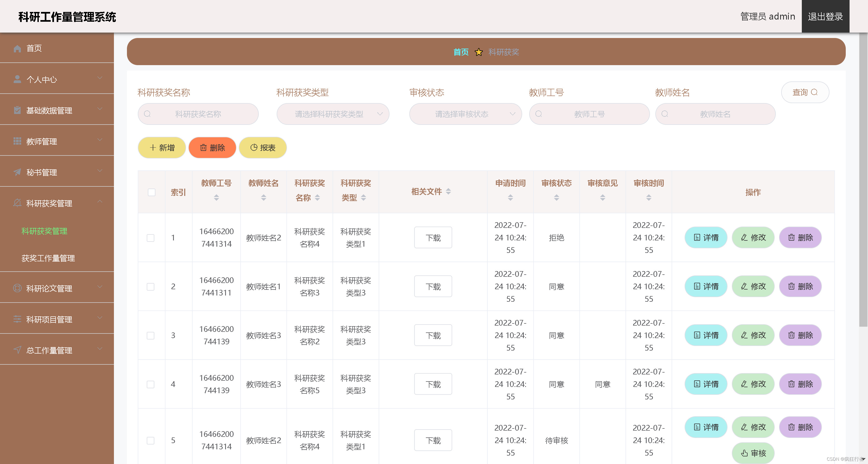
Task: Click the magnifier icon in 科研获奖名称 field
Action: coord(147,114)
